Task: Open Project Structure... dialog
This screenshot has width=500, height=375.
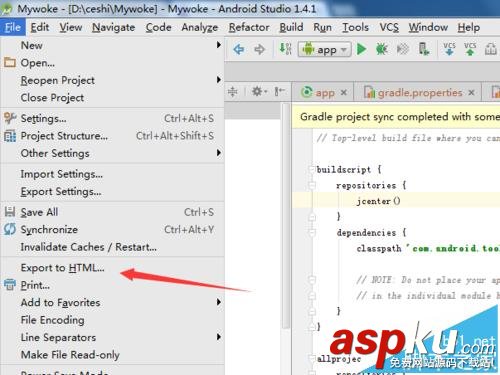Action: click(112, 136)
